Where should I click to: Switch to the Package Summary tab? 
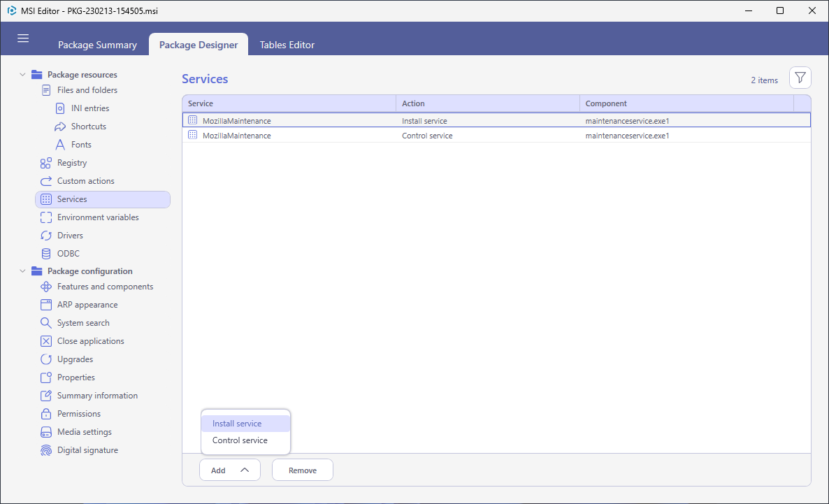(97, 45)
